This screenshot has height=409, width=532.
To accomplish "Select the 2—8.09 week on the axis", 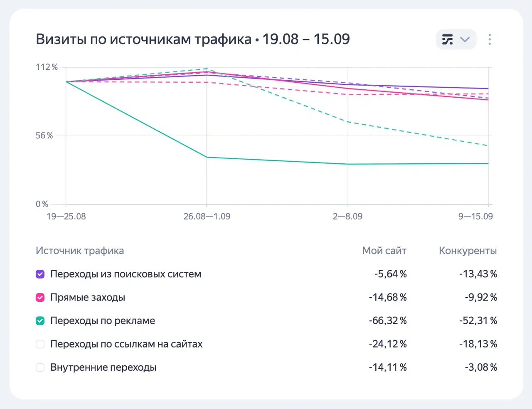I will (x=347, y=217).
